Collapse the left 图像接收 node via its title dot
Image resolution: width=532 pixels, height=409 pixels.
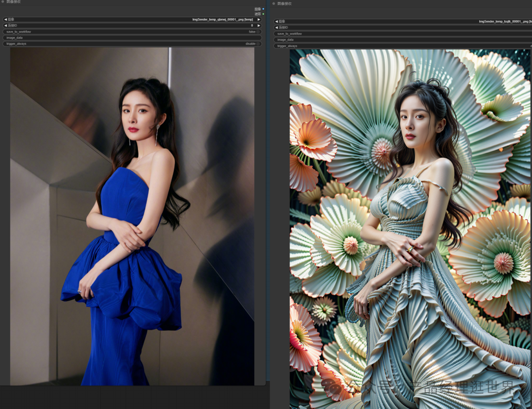tap(2, 2)
